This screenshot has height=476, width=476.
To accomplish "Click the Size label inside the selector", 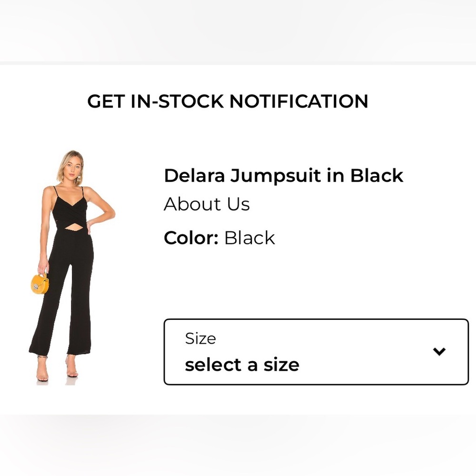I will pos(200,338).
